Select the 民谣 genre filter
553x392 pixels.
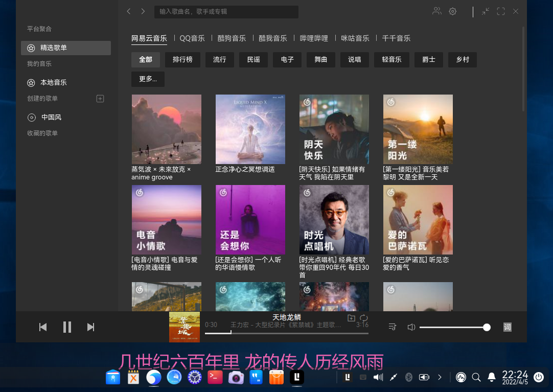(253, 59)
